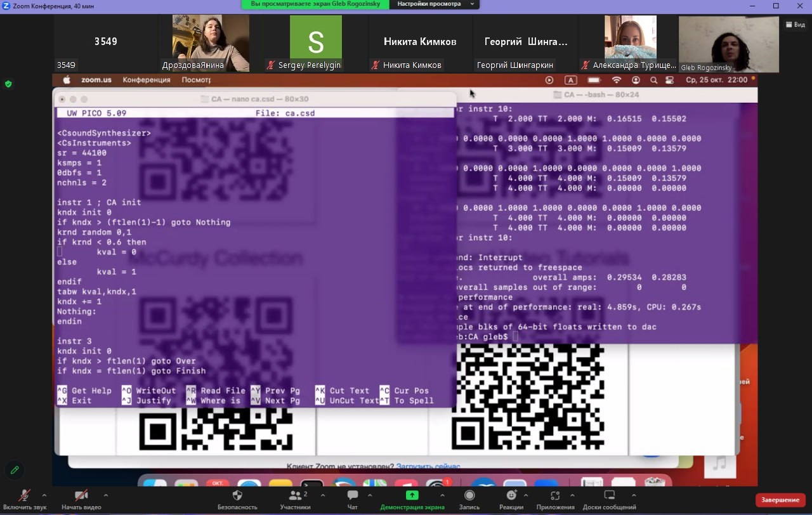Click the green Демонстрация экрана icon

pos(412,496)
